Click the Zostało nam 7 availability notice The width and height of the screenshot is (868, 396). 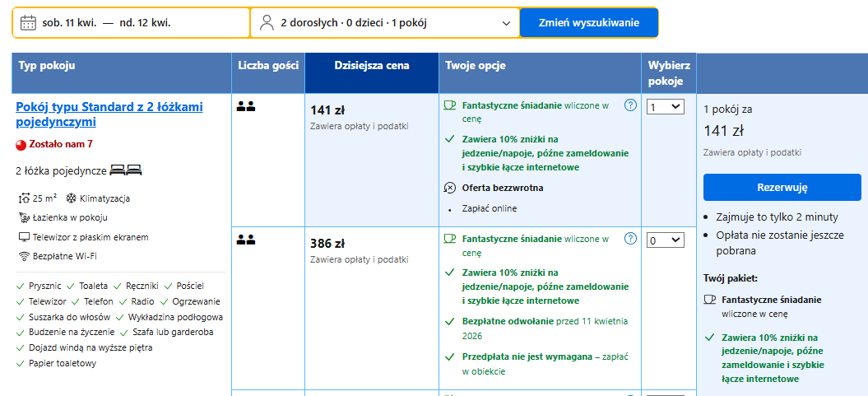(x=60, y=145)
